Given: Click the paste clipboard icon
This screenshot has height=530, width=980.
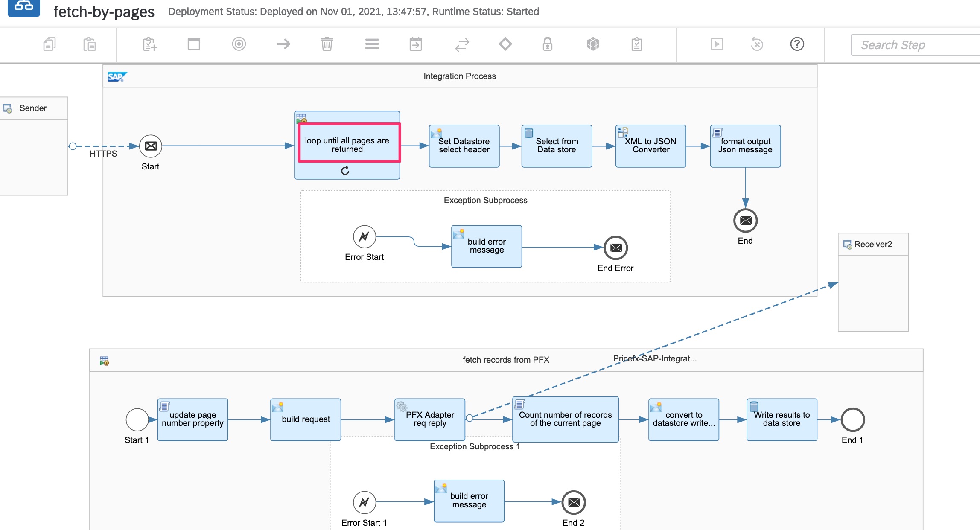Looking at the screenshot, I should [x=89, y=44].
